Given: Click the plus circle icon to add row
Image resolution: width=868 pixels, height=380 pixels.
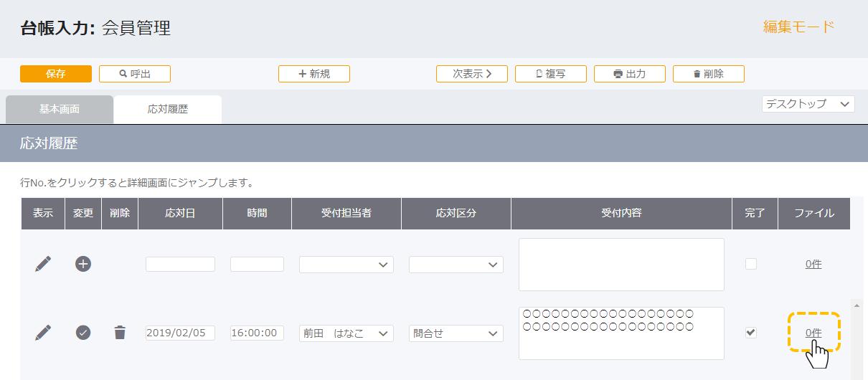Looking at the screenshot, I should (x=83, y=264).
